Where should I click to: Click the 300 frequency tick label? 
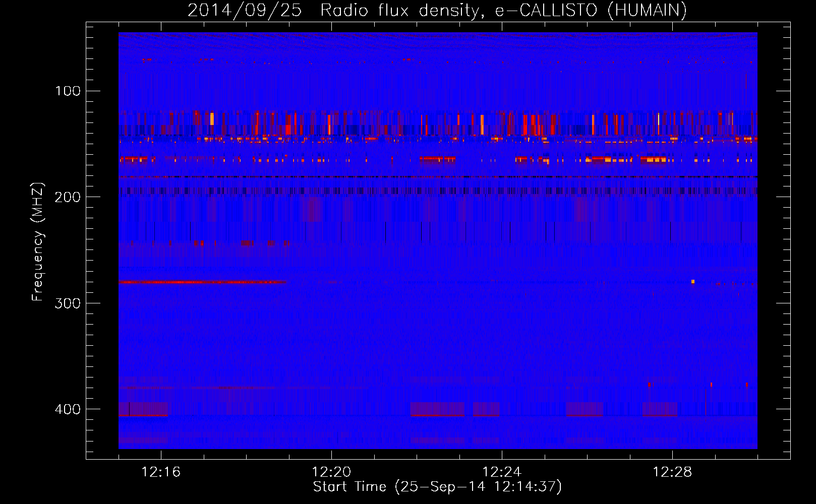coord(68,303)
